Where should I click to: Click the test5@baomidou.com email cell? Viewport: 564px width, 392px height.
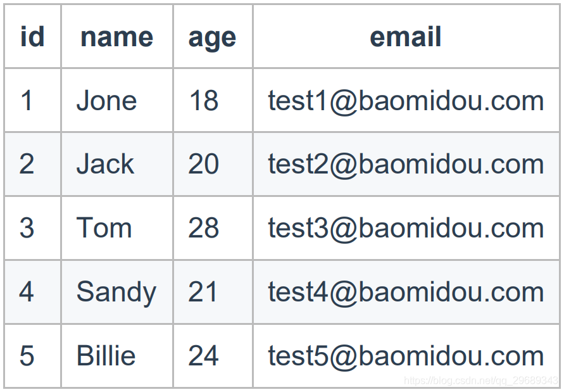406,356
